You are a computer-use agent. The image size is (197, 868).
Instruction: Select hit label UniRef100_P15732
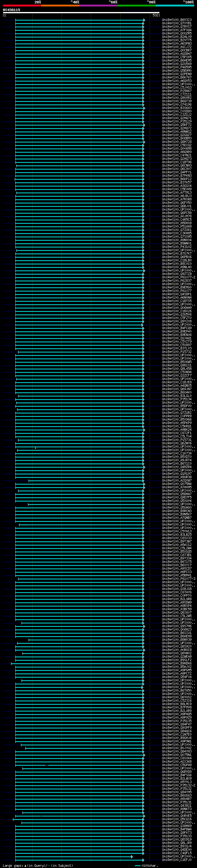point(177,352)
